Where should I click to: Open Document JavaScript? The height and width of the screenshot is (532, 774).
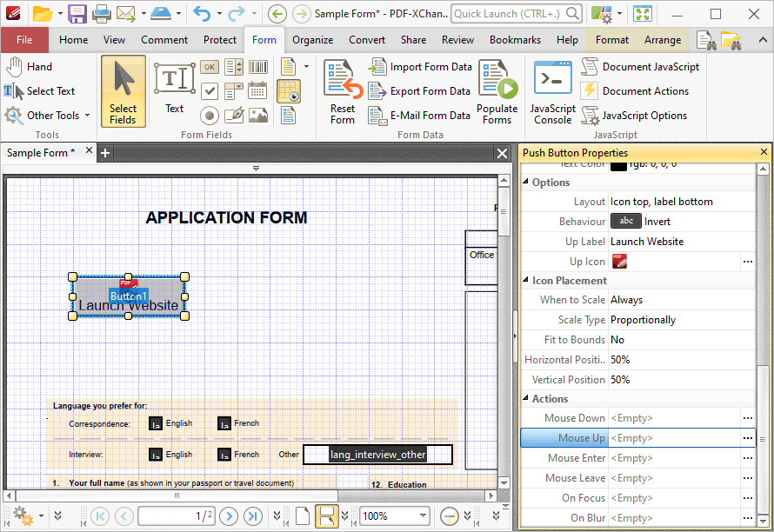[640, 67]
